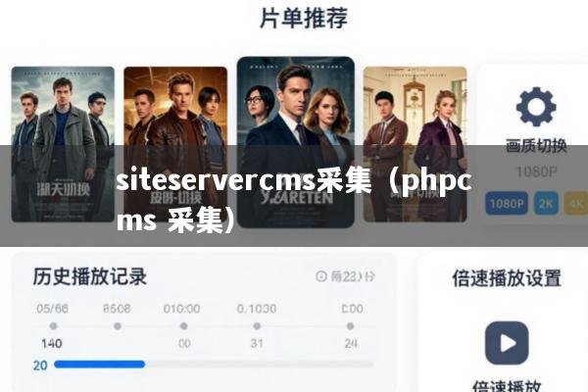The height and width of the screenshot is (392, 588).
Task: Select the 4K quality option
Action: tap(576, 203)
